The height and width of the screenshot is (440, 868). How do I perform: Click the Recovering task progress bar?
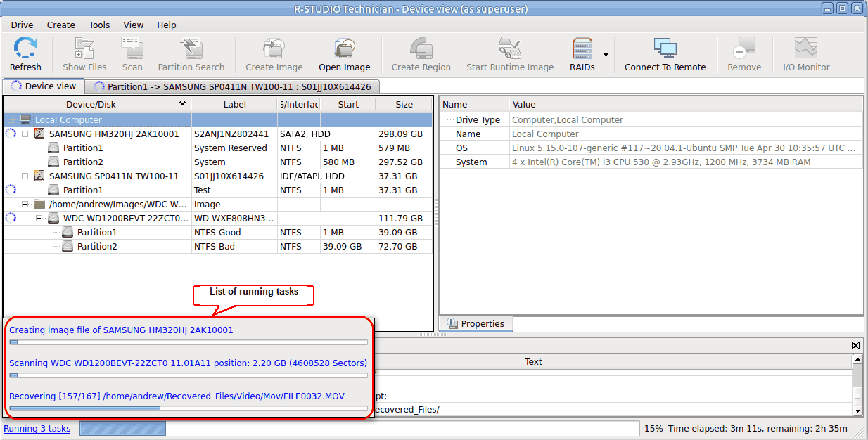click(189, 408)
